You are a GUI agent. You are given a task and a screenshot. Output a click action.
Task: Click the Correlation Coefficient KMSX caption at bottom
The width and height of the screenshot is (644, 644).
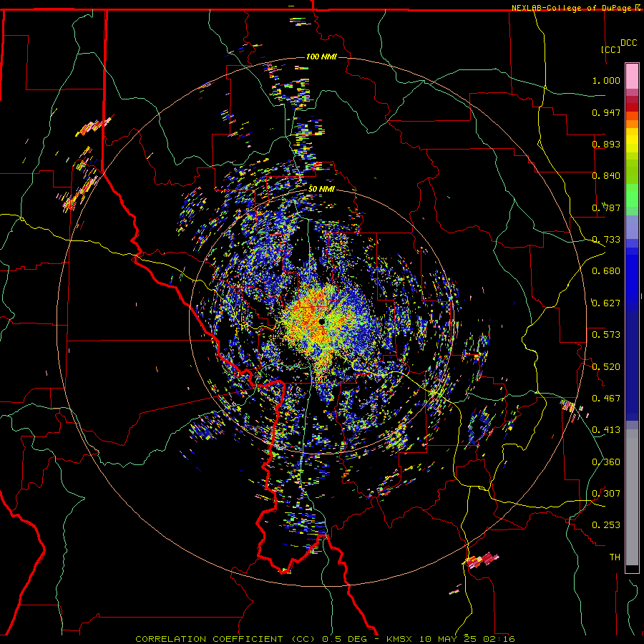[x=326, y=639]
